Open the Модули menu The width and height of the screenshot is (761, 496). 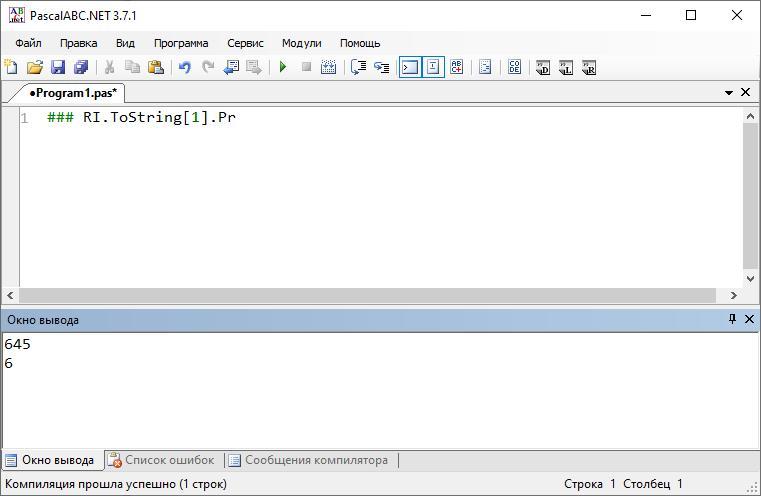[301, 43]
